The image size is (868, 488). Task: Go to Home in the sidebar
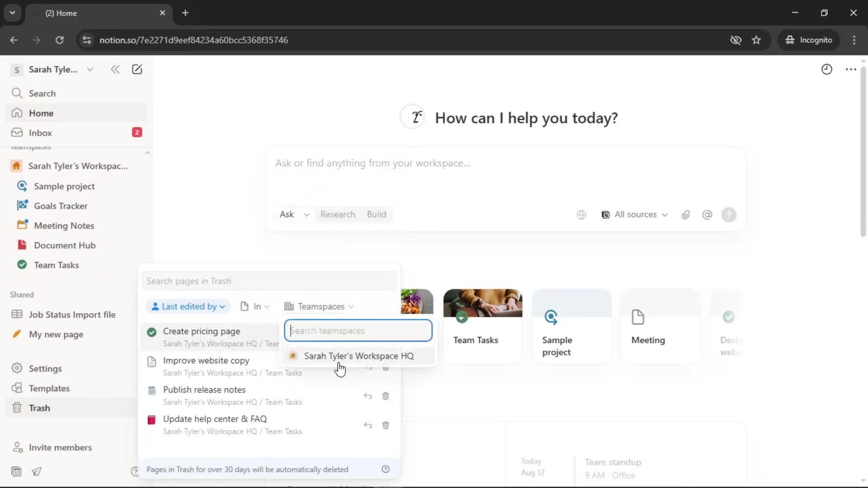pyautogui.click(x=77, y=113)
